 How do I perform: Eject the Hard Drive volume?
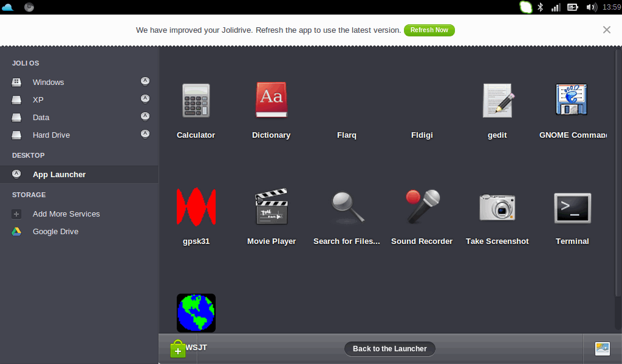click(x=145, y=133)
